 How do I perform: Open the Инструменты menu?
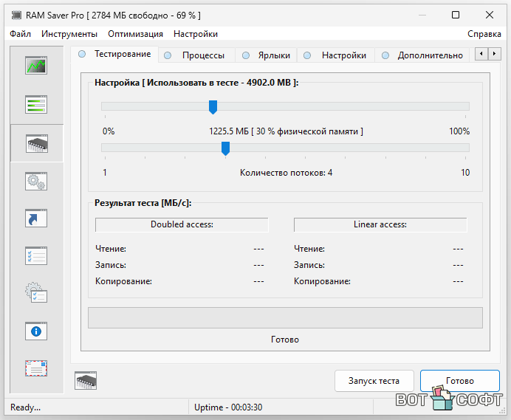pos(69,34)
